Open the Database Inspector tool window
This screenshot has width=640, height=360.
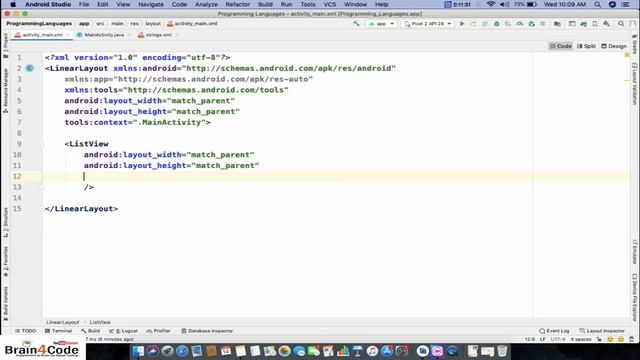pos(207,331)
